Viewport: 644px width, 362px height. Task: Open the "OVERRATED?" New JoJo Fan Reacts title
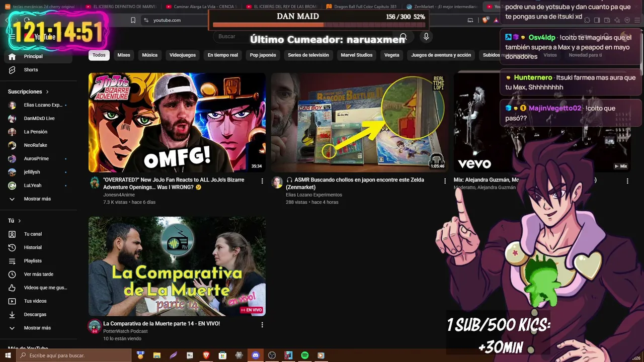coord(174,184)
